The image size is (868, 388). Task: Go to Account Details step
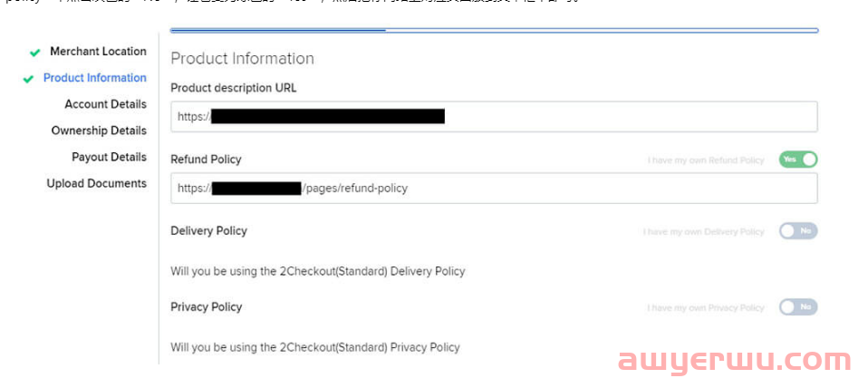click(105, 104)
